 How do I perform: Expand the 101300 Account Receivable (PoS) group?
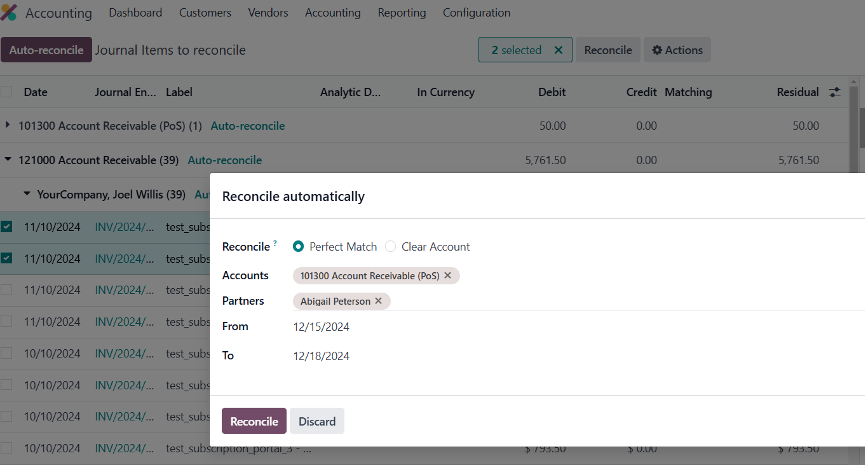pos(8,125)
